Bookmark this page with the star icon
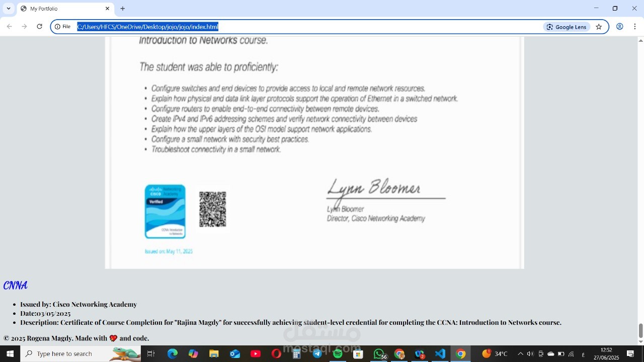The height and width of the screenshot is (362, 644). (x=599, y=27)
